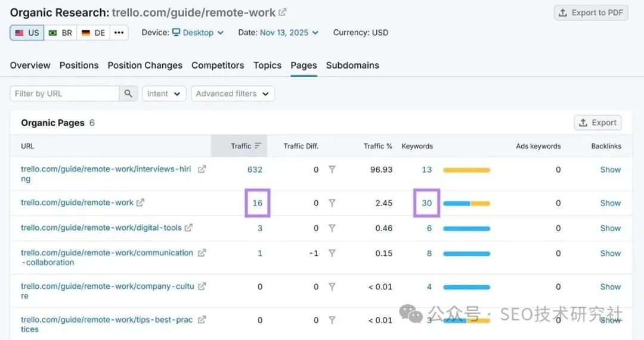Screen dimensions: 644x340
Task: Click keywords count 6 in digital-tools row
Action: (x=429, y=228)
